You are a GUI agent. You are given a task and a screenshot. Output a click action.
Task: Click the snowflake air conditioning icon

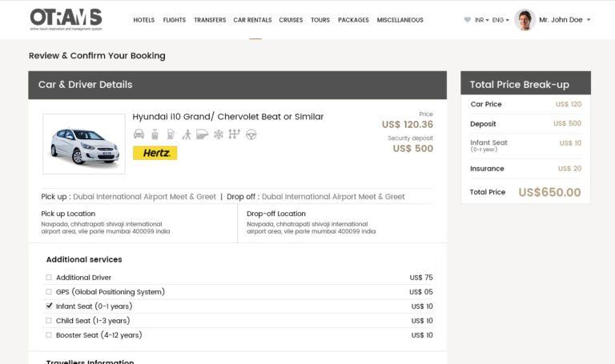coord(218,134)
